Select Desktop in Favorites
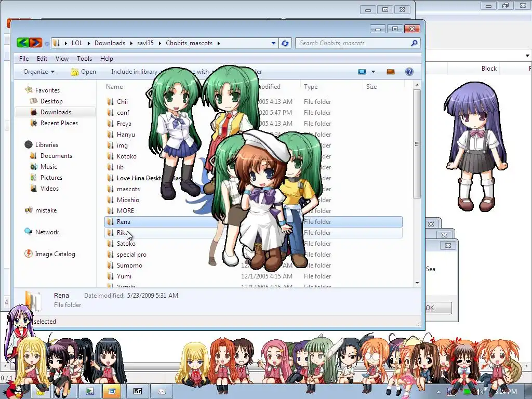 tap(51, 101)
